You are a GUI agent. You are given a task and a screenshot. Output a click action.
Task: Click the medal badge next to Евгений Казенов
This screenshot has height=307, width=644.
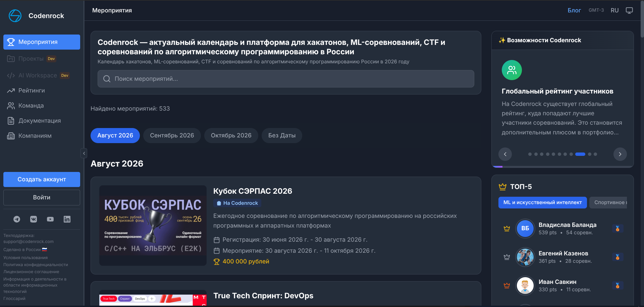618,257
